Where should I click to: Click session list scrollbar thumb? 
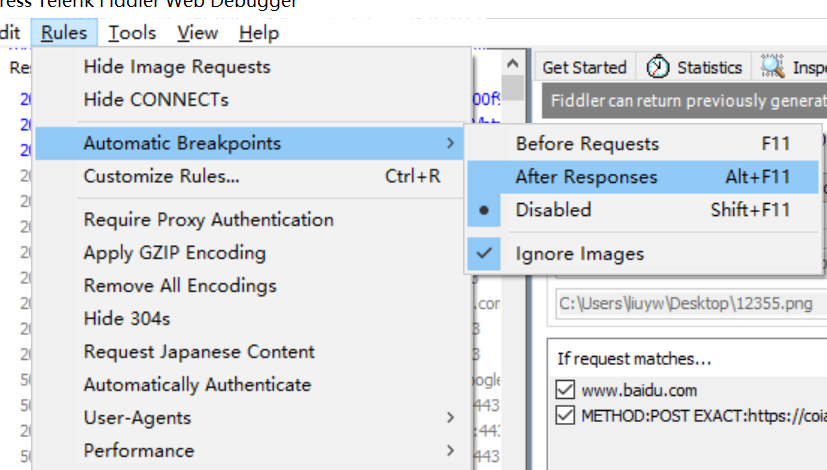tap(512, 88)
